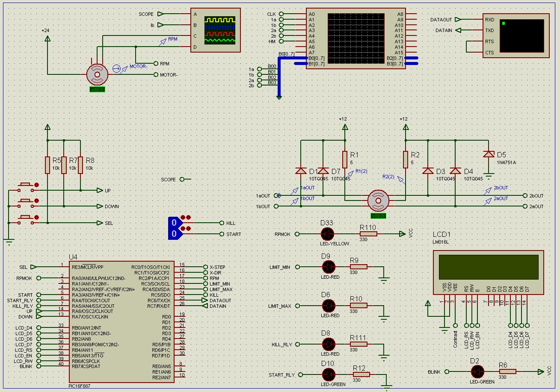The image size is (560, 392).
Task: Click the LIMIT_MIN terminal beside D9
Action: pyautogui.click(x=297, y=267)
